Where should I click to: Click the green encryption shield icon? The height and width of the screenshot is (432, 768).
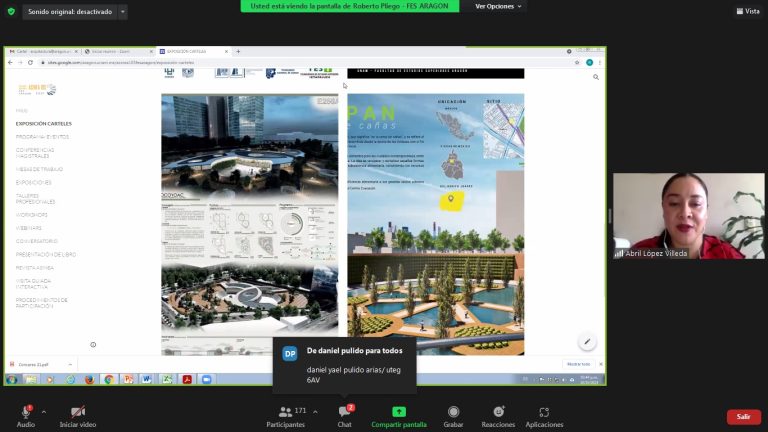click(11, 11)
